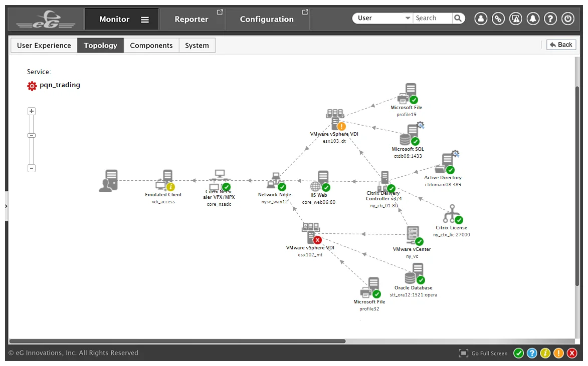Viewport: 588px width, 366px height.
Task: Click the Search input field
Action: point(433,18)
